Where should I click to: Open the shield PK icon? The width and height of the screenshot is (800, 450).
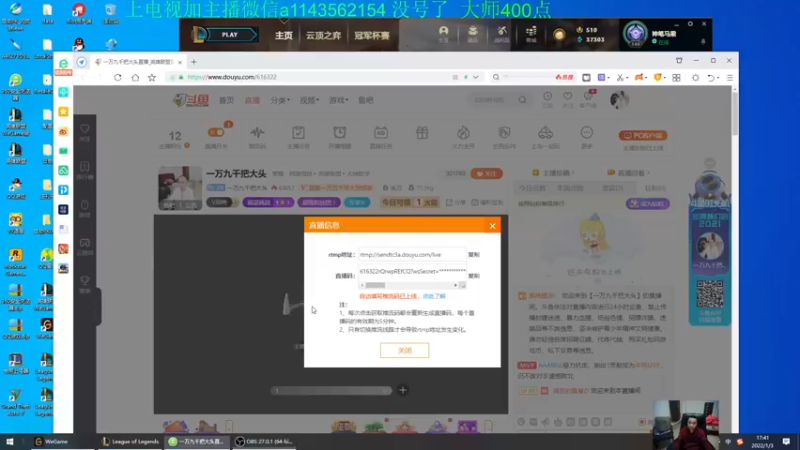tap(504, 133)
